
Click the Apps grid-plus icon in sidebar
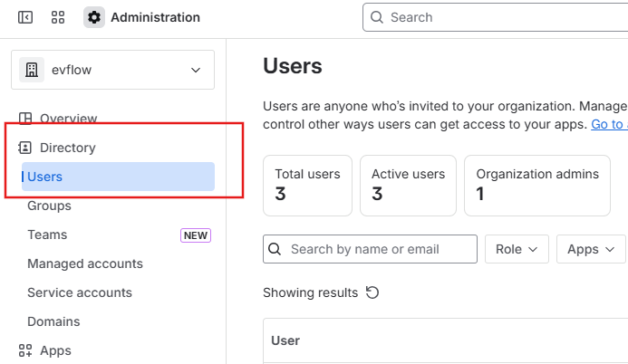[25, 350]
